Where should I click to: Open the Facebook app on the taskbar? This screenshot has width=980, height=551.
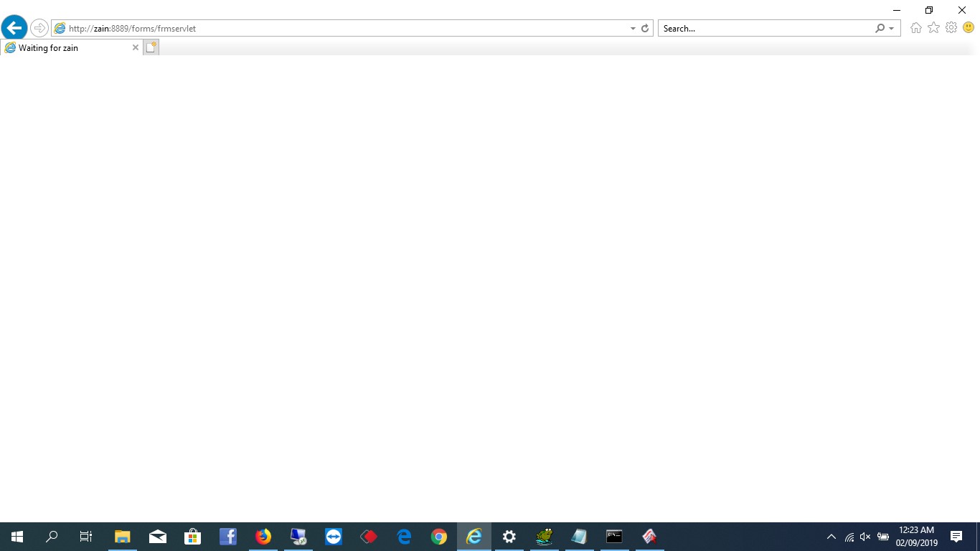pos(228,537)
